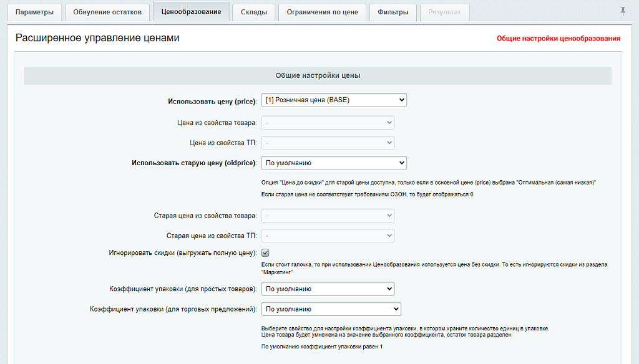Viewport: 639px width, 364px height.
Task: Click the red 'Общие настройки ценообразования' link
Action: 558,39
